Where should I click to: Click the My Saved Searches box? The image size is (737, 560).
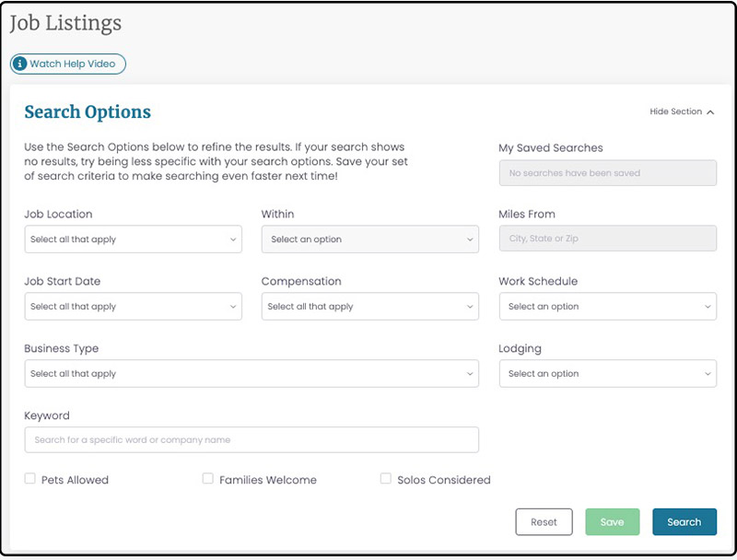[608, 172]
